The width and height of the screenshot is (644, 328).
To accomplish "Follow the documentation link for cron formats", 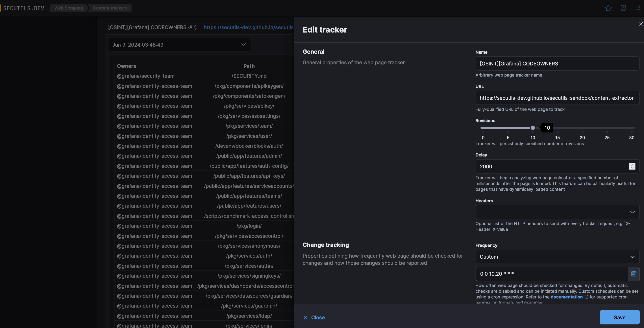I will coord(566,297).
